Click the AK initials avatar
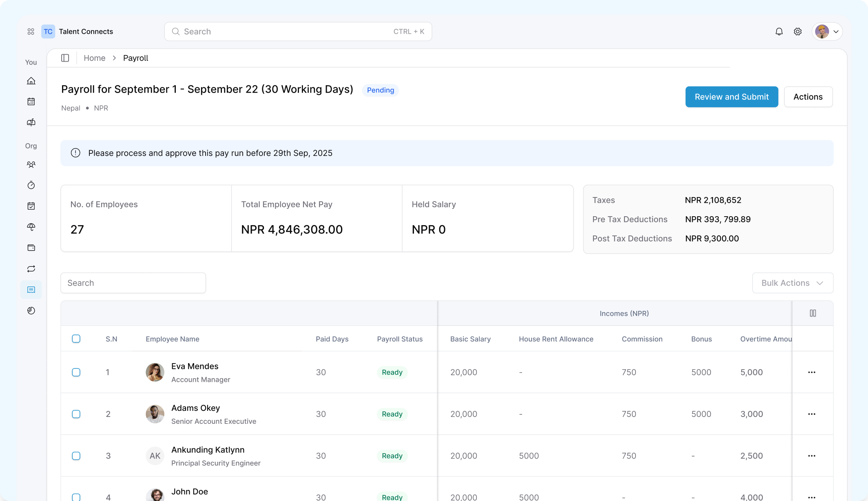The width and height of the screenshot is (868, 501). (155, 456)
